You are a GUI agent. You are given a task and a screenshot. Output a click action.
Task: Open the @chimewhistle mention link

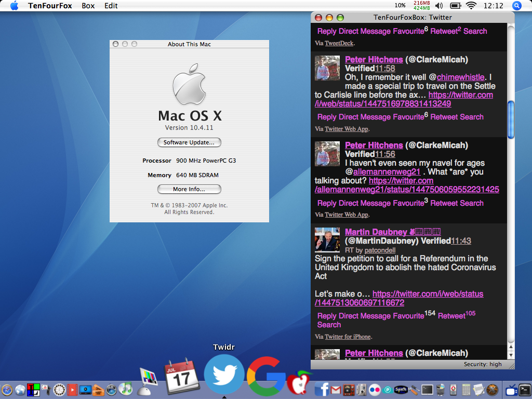[x=460, y=77]
